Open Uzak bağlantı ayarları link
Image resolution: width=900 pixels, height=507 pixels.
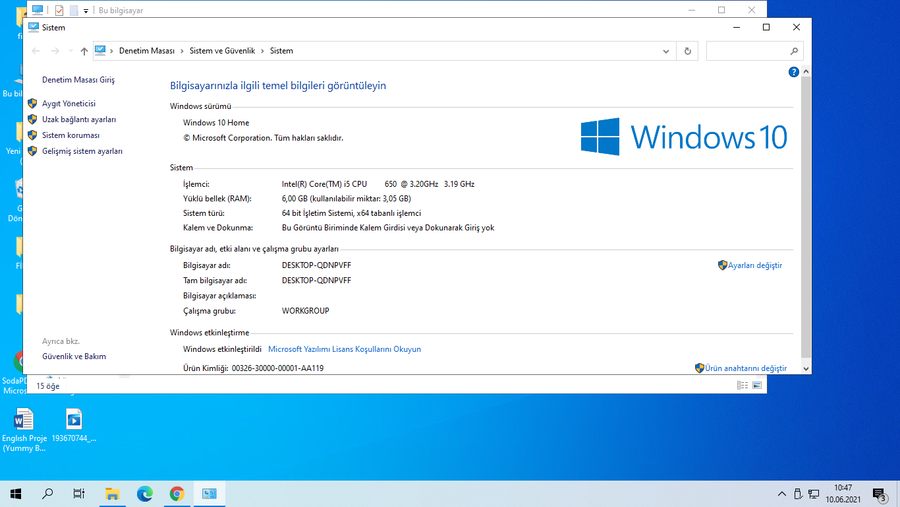[x=79, y=119]
